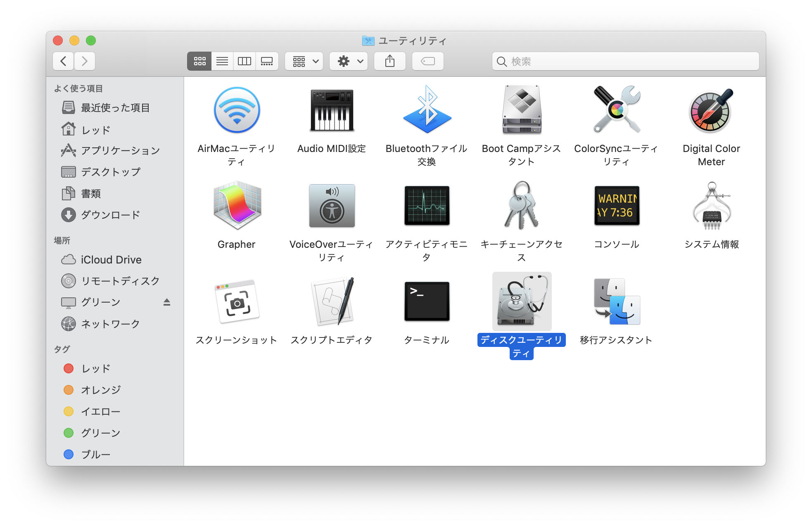Screen dimensions: 812x527
Task: Click the Audio MIDI設定 label text
Action: 332,149
